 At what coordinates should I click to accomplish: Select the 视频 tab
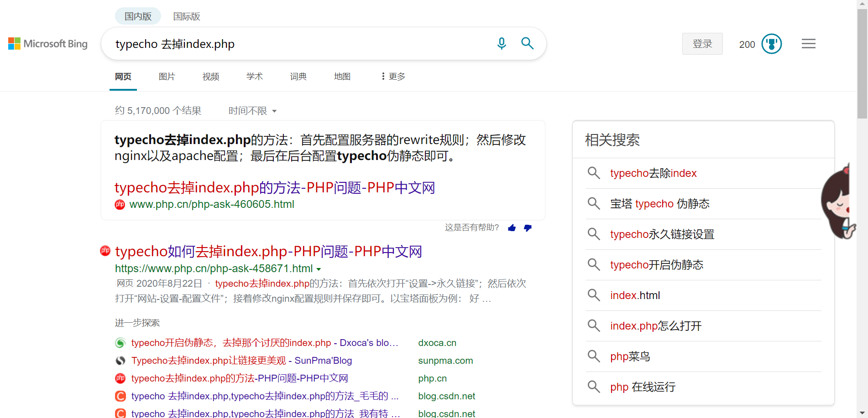(x=211, y=77)
